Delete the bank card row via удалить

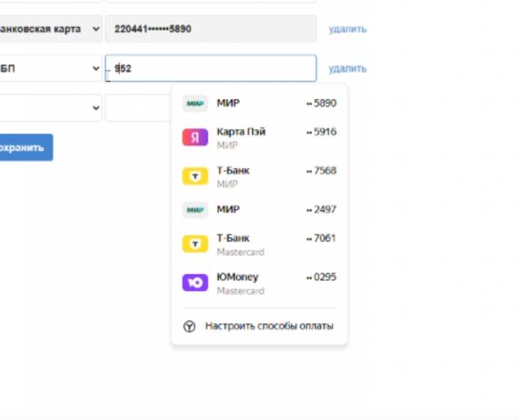(x=348, y=30)
